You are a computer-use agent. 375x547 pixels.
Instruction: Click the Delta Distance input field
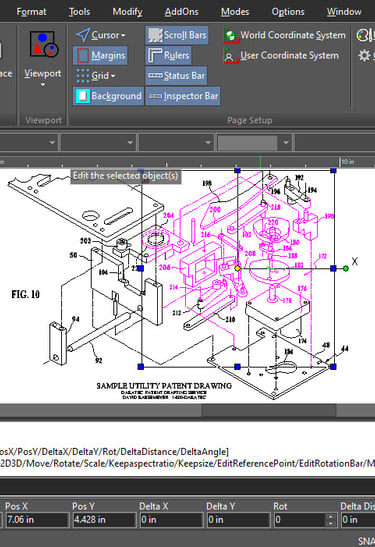coord(358,520)
